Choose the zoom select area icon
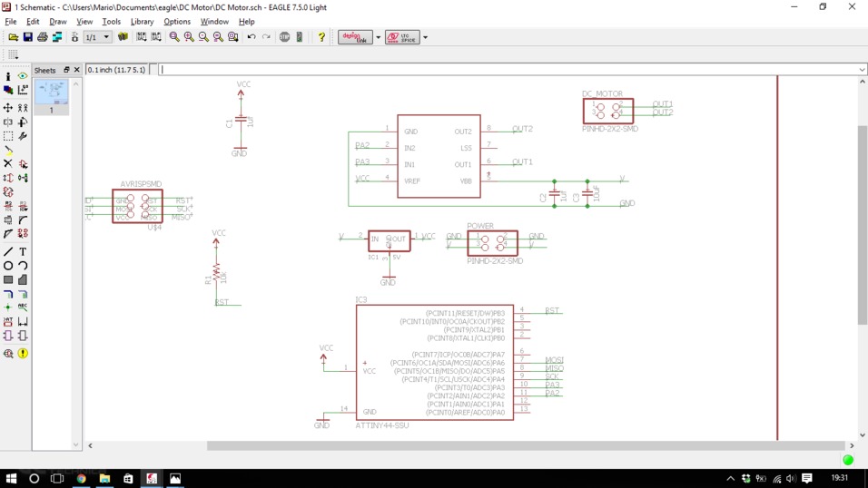 coord(233,37)
